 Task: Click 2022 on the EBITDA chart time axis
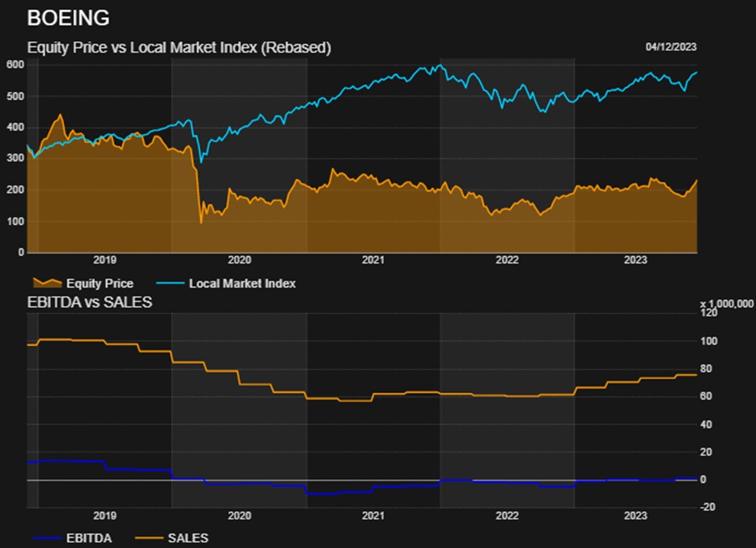coord(507,515)
